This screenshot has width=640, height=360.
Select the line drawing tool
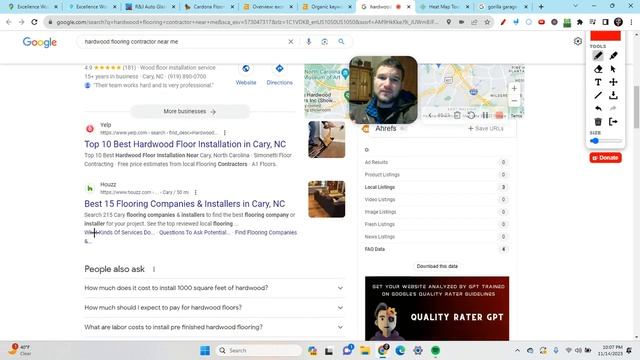pos(598,95)
